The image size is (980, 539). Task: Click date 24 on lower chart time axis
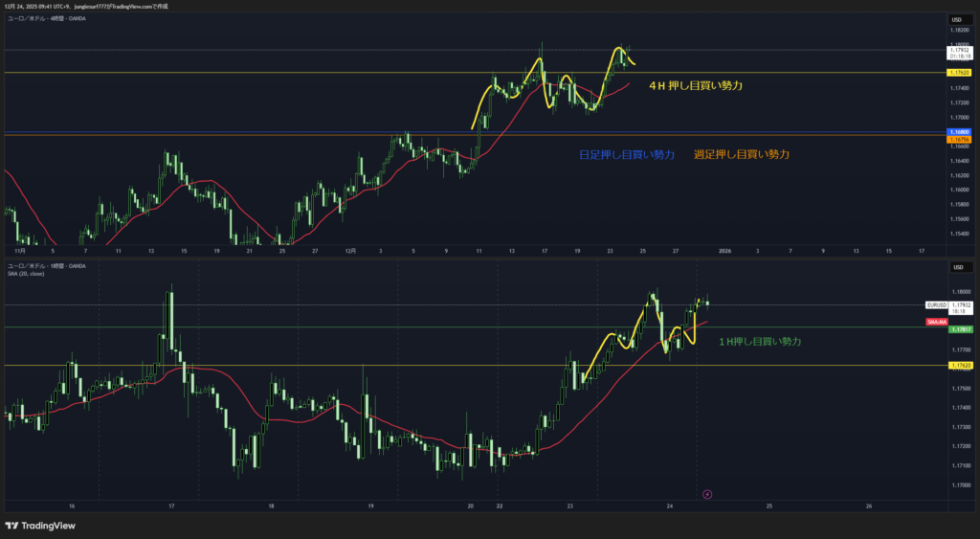click(670, 505)
